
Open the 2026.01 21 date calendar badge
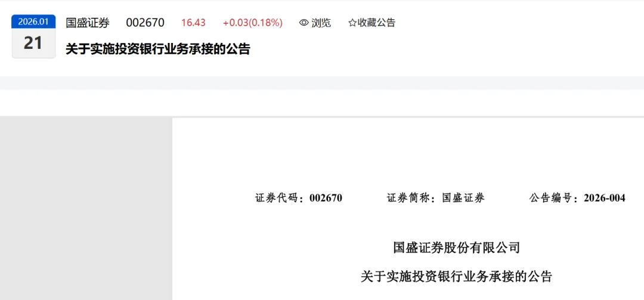(x=33, y=36)
